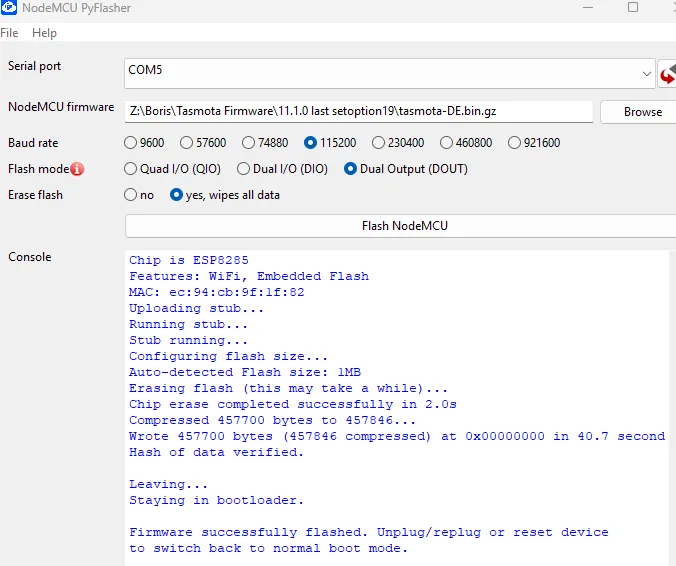Click 'Firmware successfully flashed' console message
This screenshot has width=676, height=566.
[x=369, y=540]
